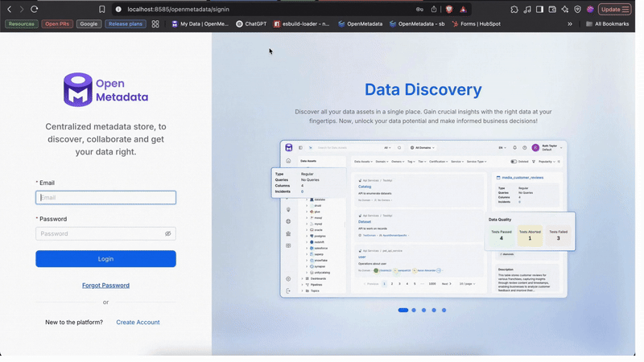Open the tab groups grid icon
The height and width of the screenshot is (362, 644).
click(155, 24)
